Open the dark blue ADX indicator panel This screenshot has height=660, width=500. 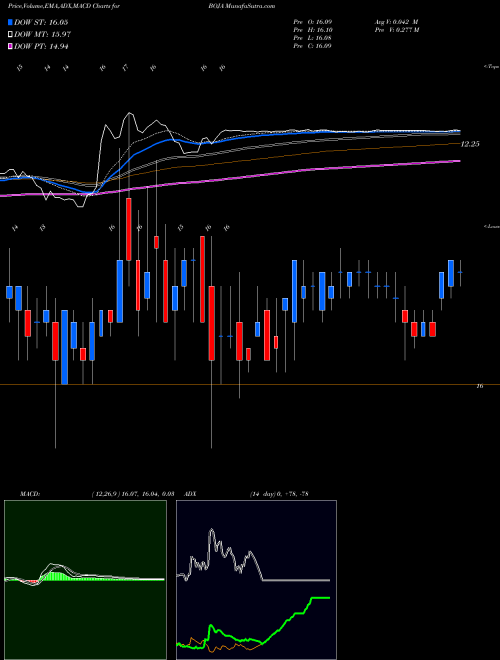coord(256,580)
